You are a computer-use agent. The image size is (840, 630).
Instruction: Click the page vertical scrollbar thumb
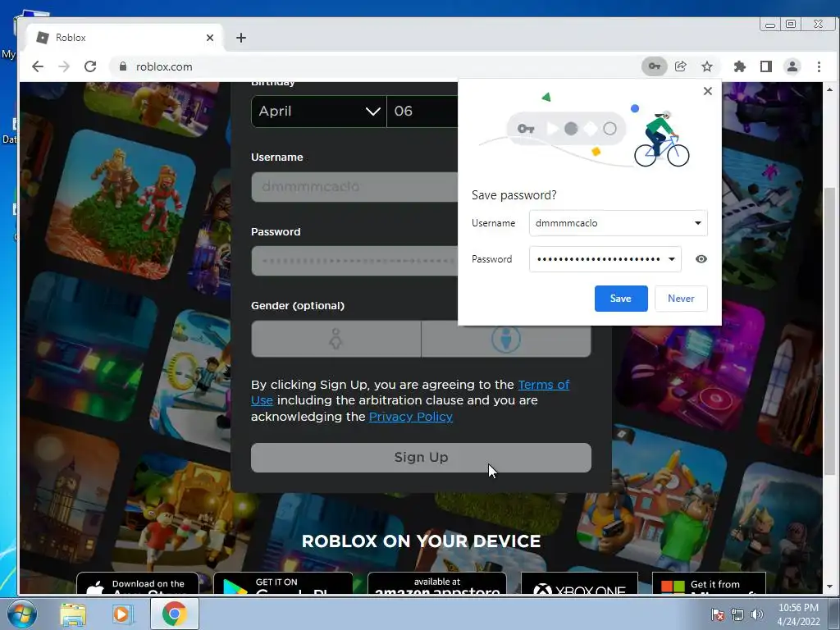(x=829, y=331)
